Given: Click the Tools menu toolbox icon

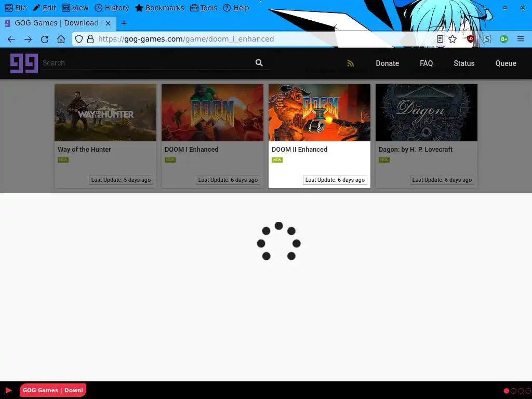Looking at the screenshot, I should [194, 8].
